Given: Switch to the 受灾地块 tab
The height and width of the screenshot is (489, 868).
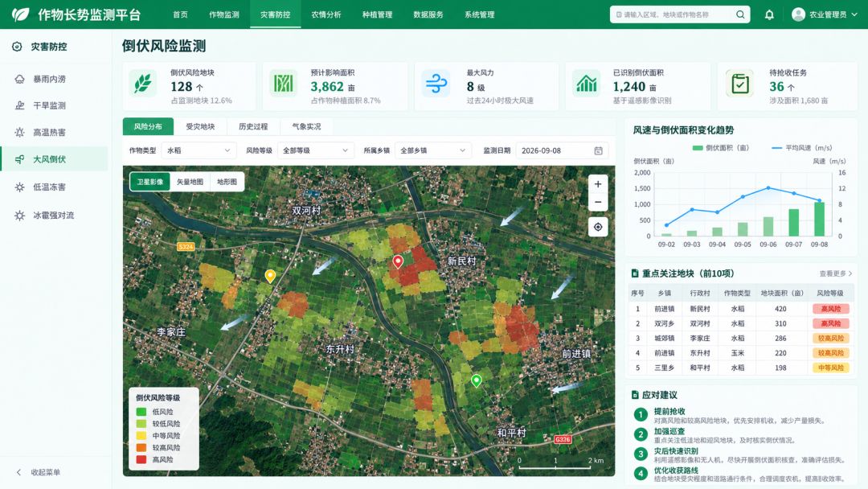Looking at the screenshot, I should (x=200, y=126).
